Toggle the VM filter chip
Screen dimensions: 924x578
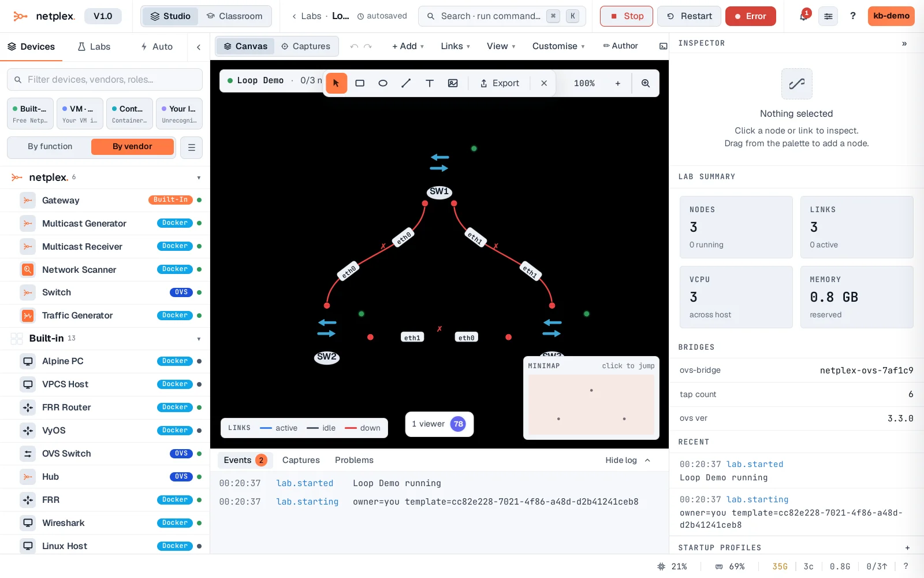click(x=80, y=113)
